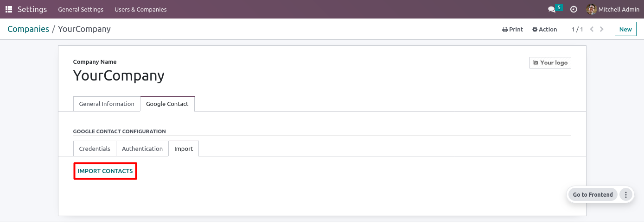Switch to the General Information tab

point(107,104)
